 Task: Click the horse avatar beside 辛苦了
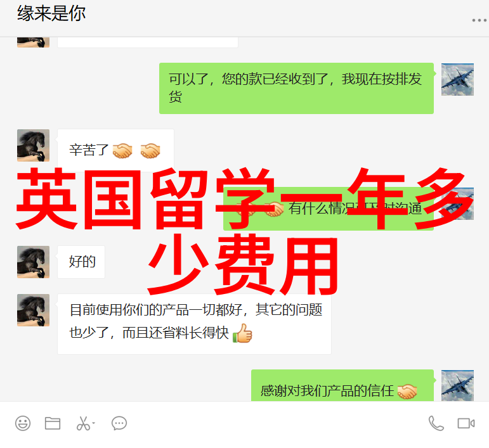point(33,145)
